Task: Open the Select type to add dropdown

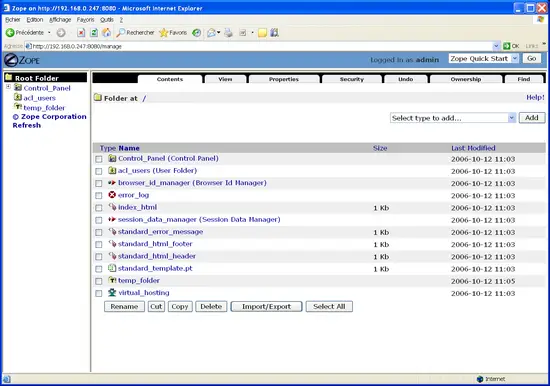Action: 453,118
